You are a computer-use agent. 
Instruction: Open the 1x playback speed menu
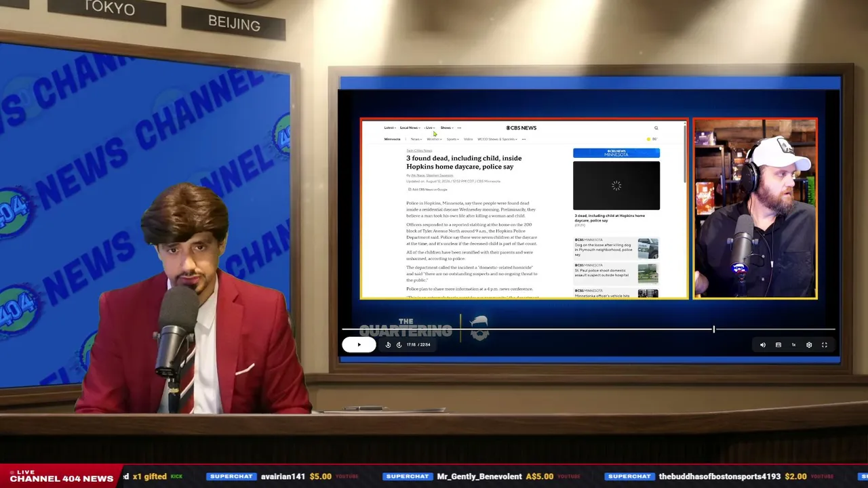(x=793, y=345)
